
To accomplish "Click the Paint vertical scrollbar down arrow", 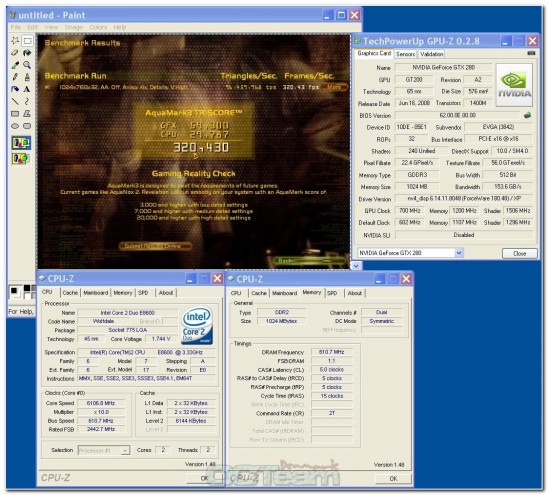I will (356, 266).
